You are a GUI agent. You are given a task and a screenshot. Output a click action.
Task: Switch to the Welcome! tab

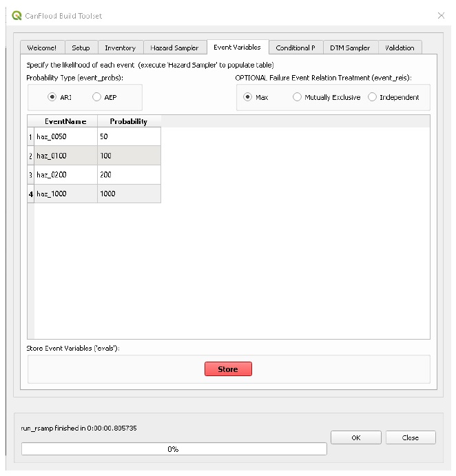coord(42,48)
